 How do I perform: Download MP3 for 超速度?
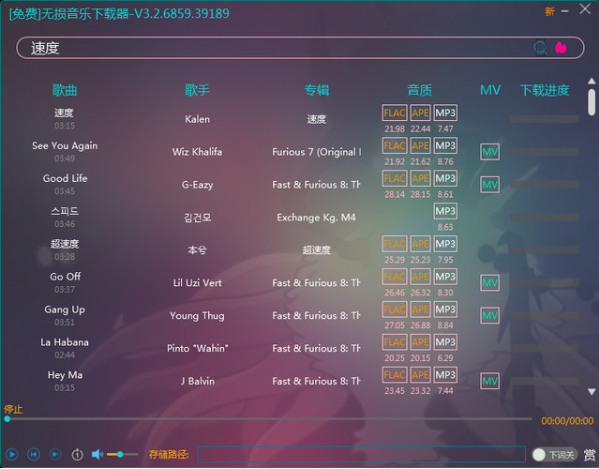[445, 244]
